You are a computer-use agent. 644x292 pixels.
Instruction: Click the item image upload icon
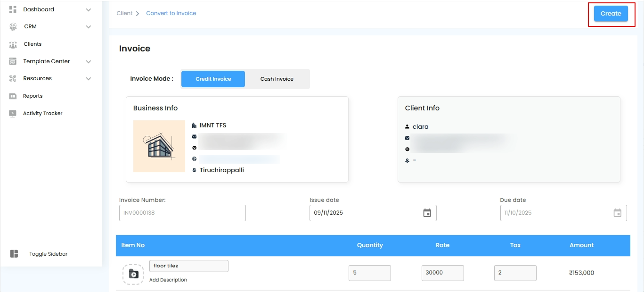[133, 274]
